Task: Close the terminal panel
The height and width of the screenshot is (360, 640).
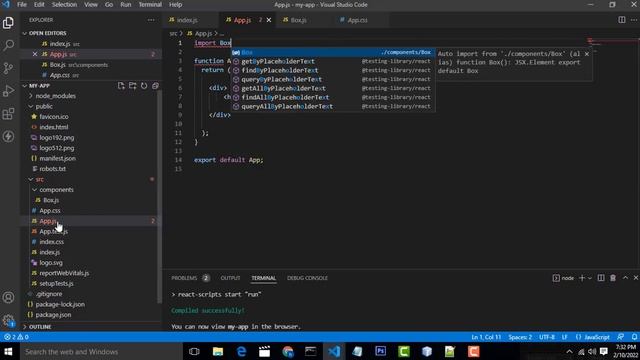Action: (x=636, y=278)
